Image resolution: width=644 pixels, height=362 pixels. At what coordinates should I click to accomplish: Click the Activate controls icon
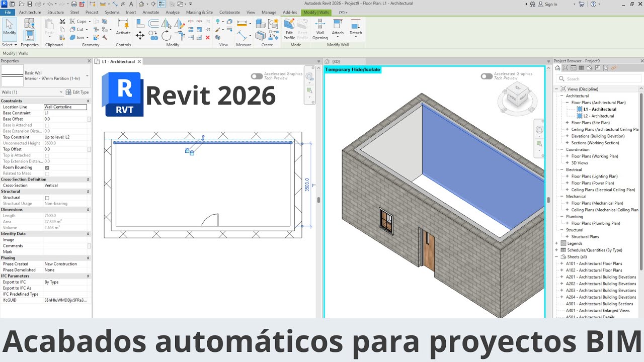pyautogui.click(x=123, y=27)
